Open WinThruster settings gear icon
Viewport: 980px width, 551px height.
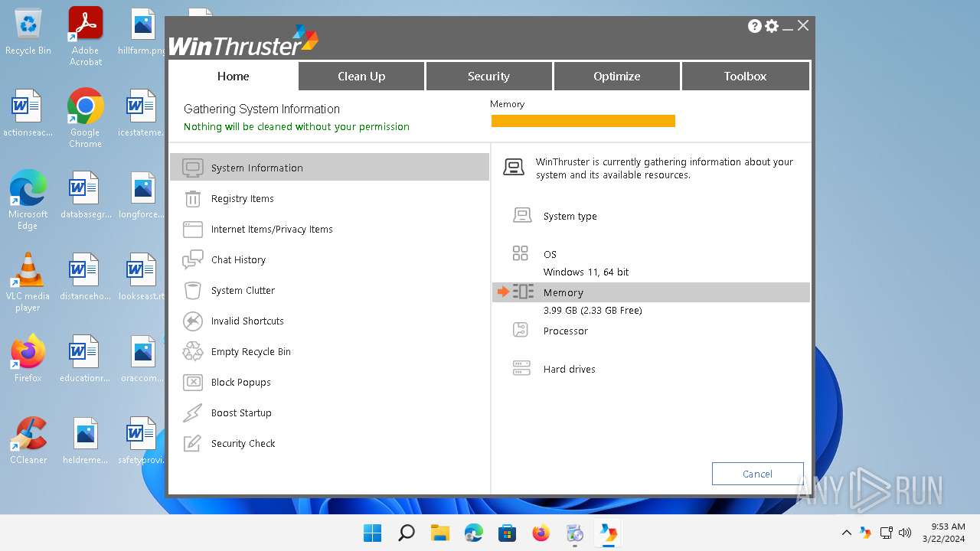772,26
